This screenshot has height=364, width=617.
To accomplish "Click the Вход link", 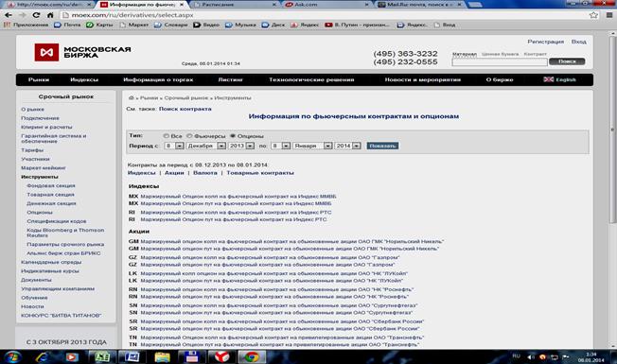I will 578,42.
